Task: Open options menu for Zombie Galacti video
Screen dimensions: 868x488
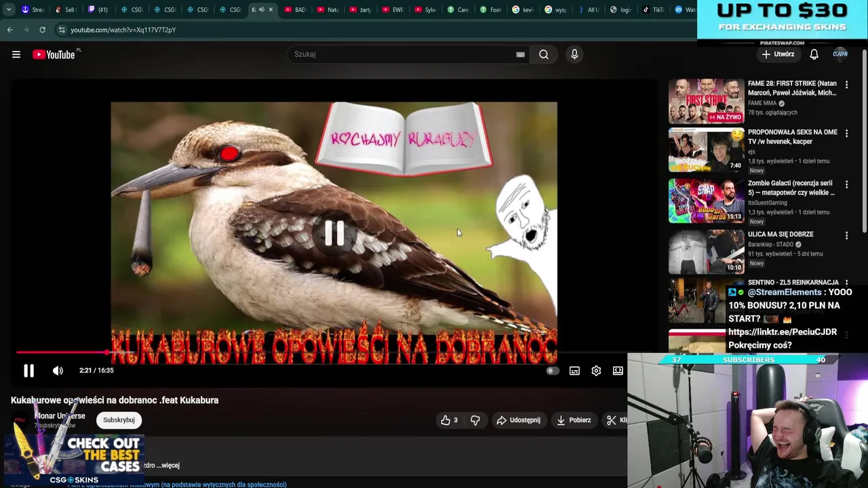Action: 846,184
